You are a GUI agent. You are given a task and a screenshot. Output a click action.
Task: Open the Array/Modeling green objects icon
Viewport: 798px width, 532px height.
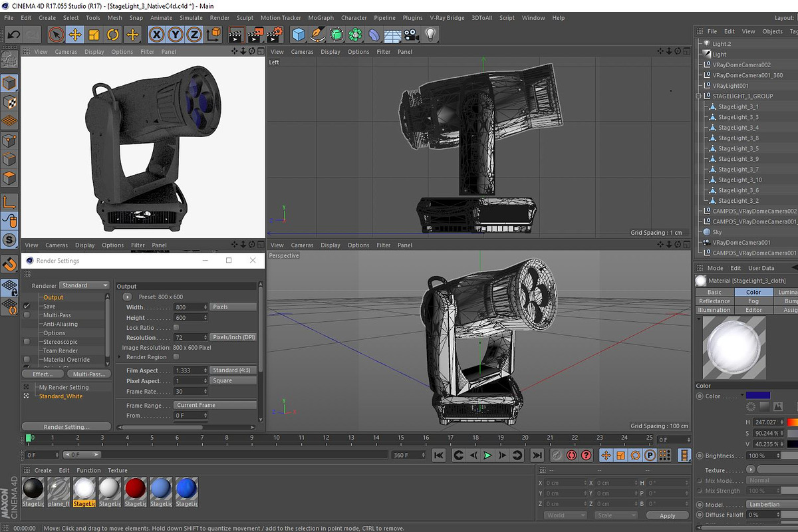coord(356,34)
